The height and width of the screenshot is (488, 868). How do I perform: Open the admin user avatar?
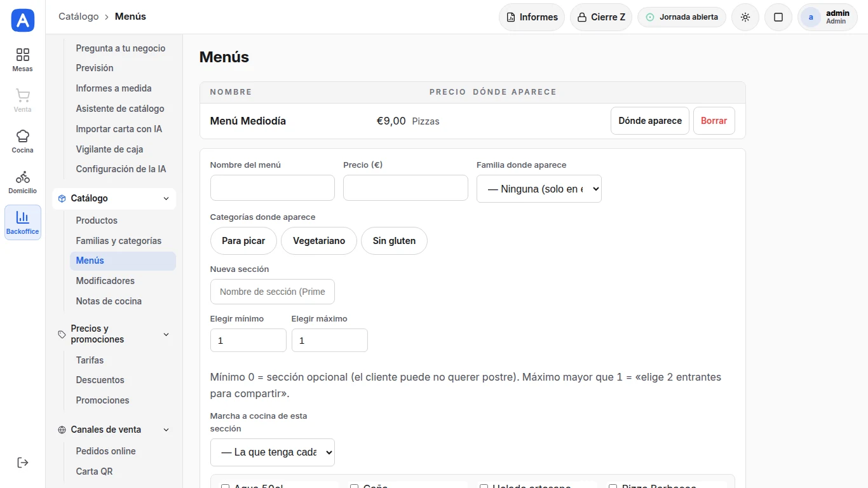click(x=811, y=17)
